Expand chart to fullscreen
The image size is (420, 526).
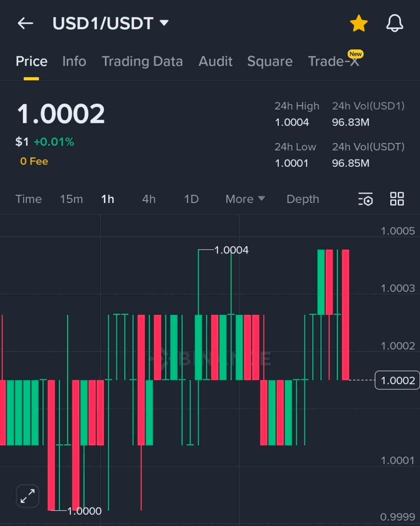pyautogui.click(x=28, y=496)
